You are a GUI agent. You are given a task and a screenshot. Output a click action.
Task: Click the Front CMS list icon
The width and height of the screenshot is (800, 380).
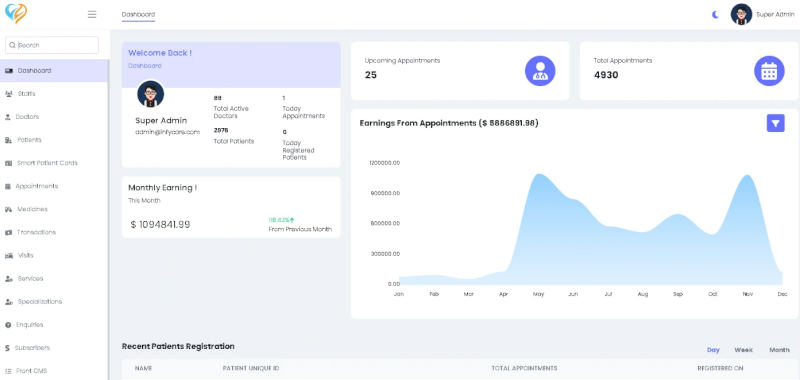8,371
